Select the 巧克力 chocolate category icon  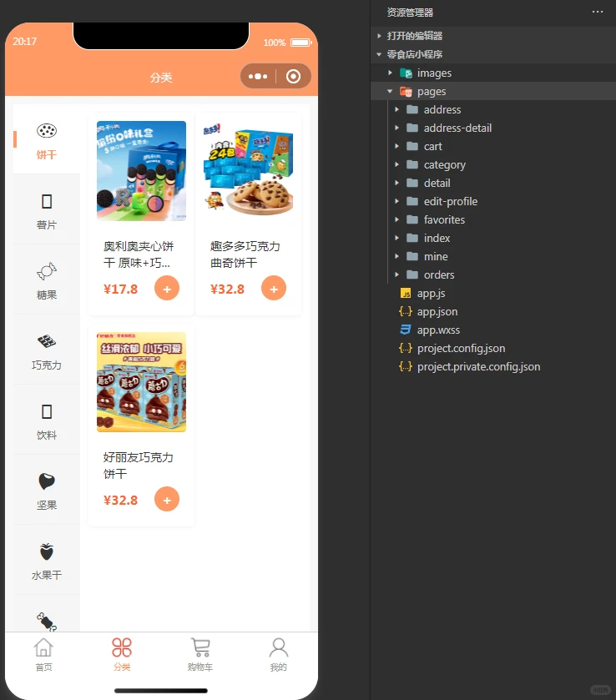tap(47, 341)
